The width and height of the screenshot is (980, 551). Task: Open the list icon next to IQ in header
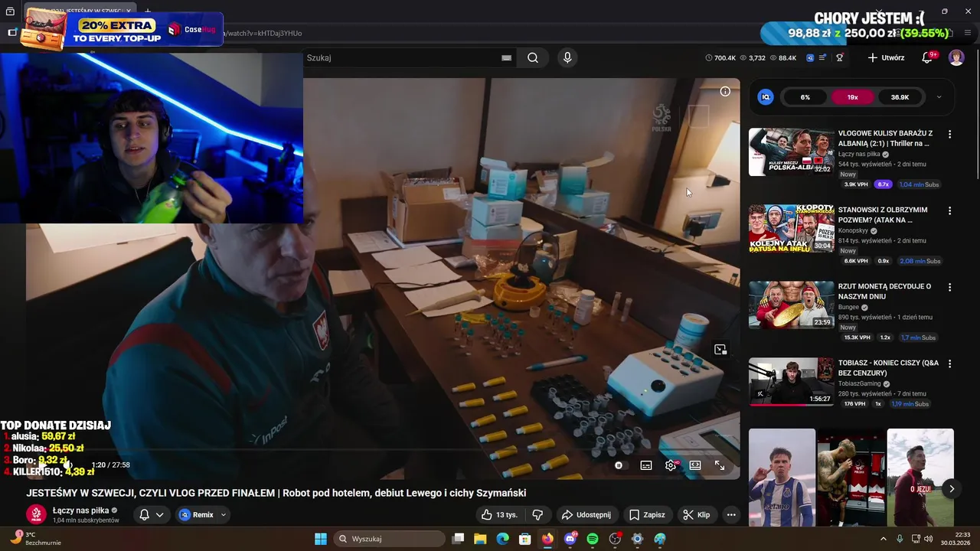click(823, 57)
